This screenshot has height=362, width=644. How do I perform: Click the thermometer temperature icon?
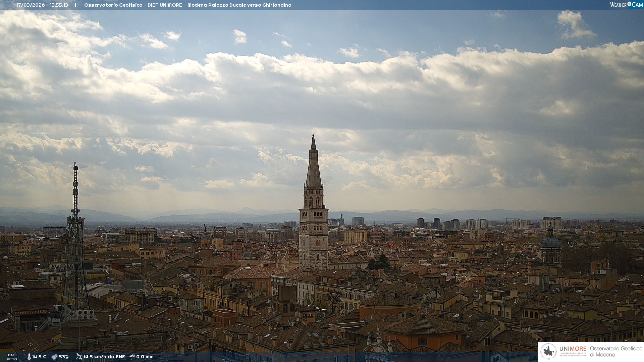(x=29, y=357)
